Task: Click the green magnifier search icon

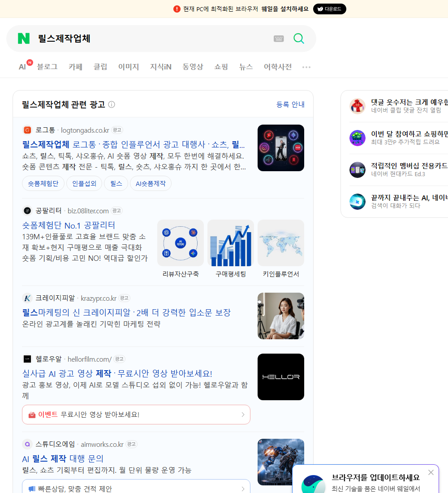Action: [x=299, y=39]
